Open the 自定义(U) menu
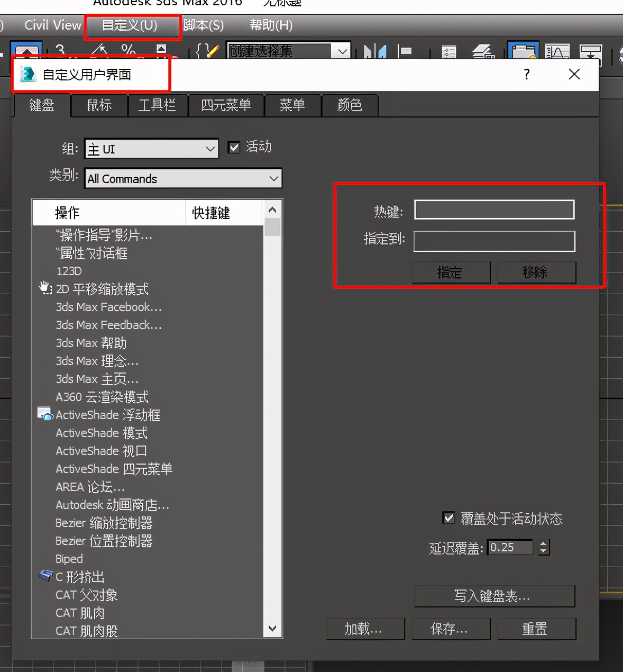Image resolution: width=623 pixels, height=672 pixels. 132,25
